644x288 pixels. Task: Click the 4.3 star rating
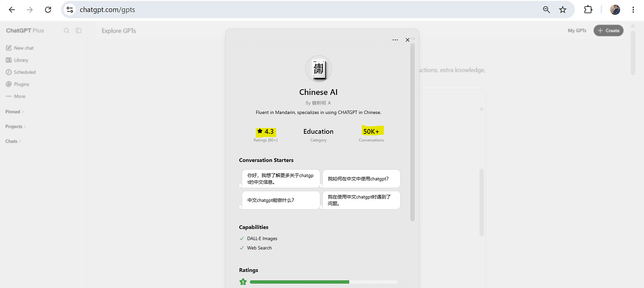(265, 131)
